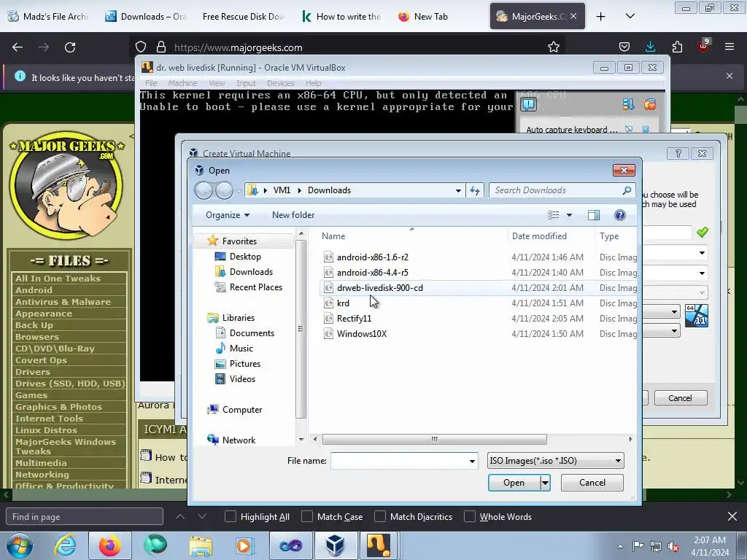Go forward in the Open dialog
Screen dimensions: 747x560
coord(224,190)
